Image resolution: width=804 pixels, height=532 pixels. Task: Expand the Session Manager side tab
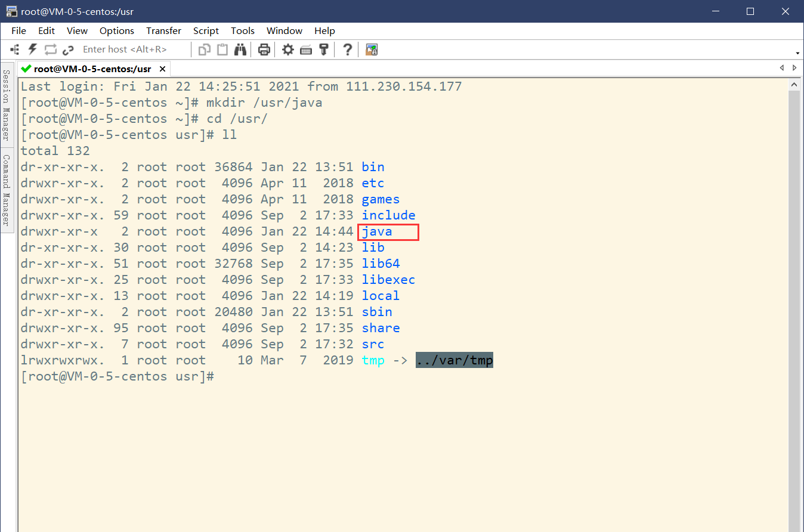click(x=6, y=104)
